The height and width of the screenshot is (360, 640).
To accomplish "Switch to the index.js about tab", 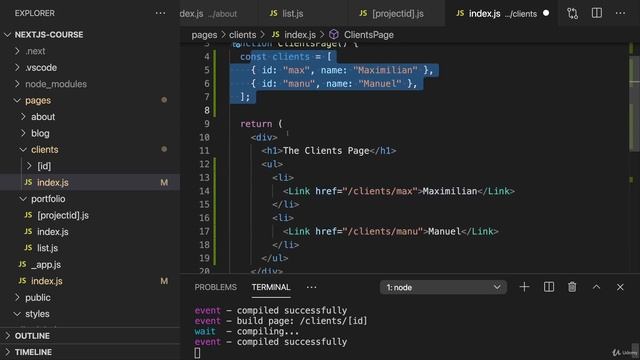I will click(x=218, y=13).
